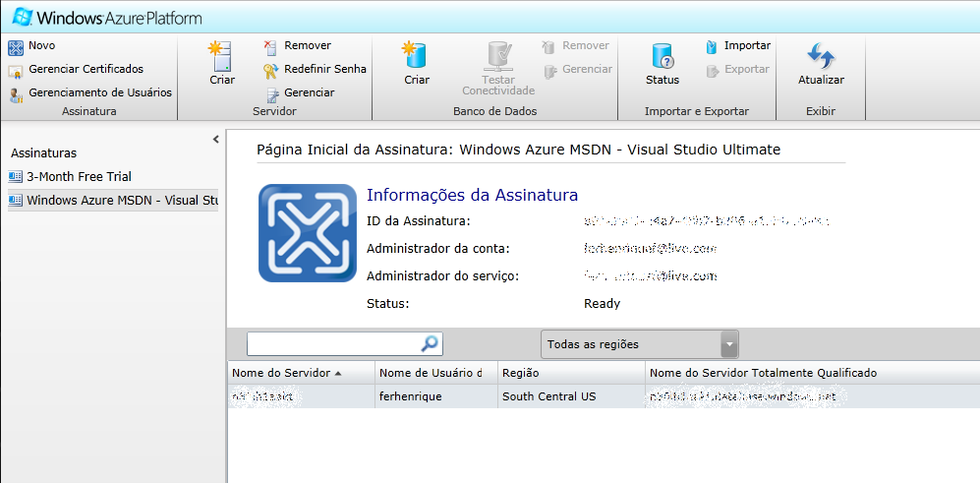980x483 pixels.
Task: Click the Novo subscription icon
Action: [15, 46]
